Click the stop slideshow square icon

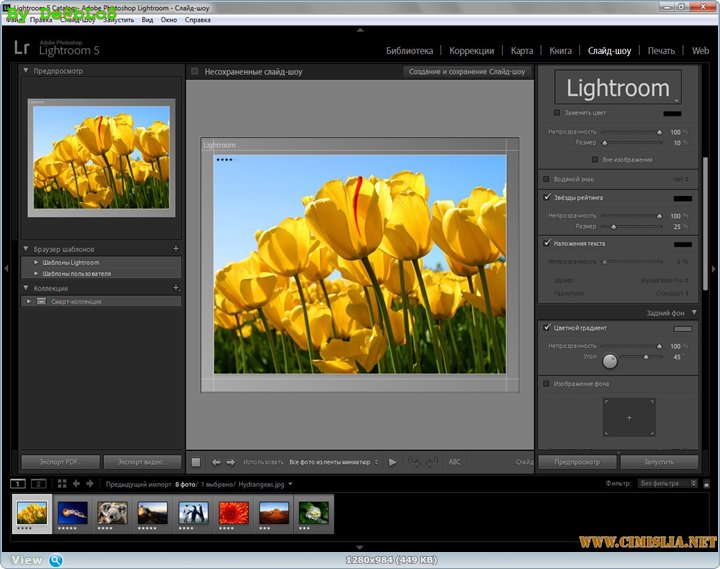tap(196, 462)
